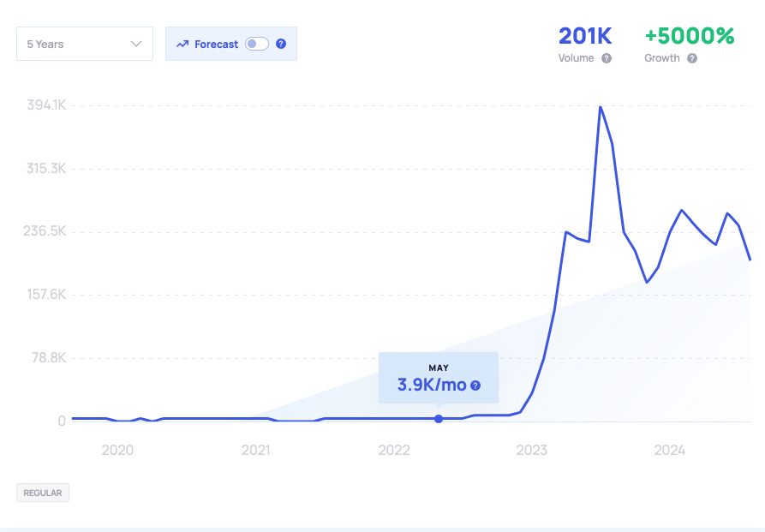
Task: Click the peak point of the trend line
Action: tap(601, 105)
